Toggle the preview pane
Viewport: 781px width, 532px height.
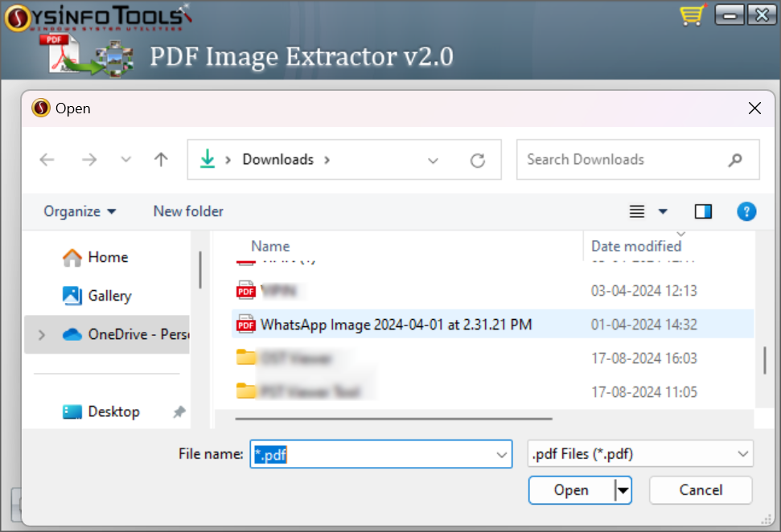[x=703, y=211]
